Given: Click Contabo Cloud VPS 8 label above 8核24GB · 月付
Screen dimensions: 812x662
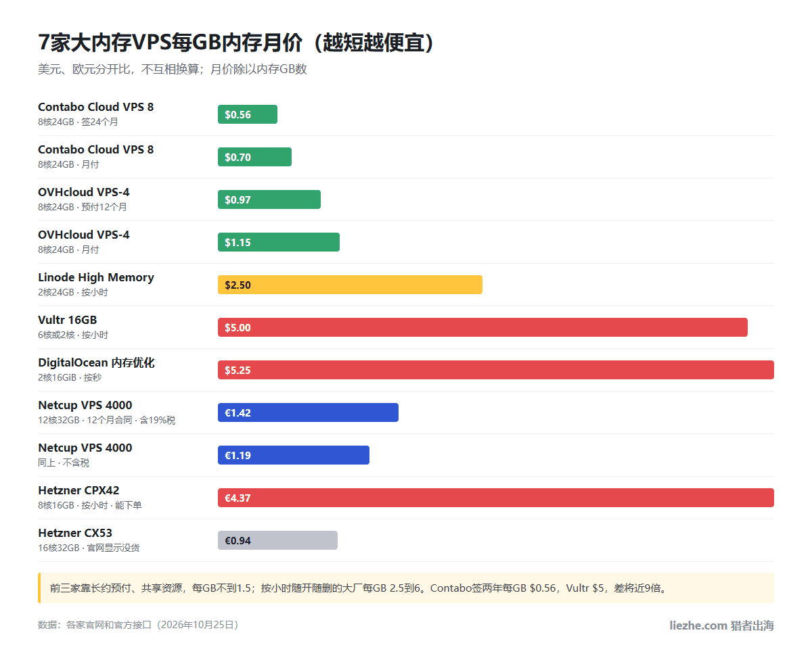Looking at the screenshot, I should tap(96, 149).
